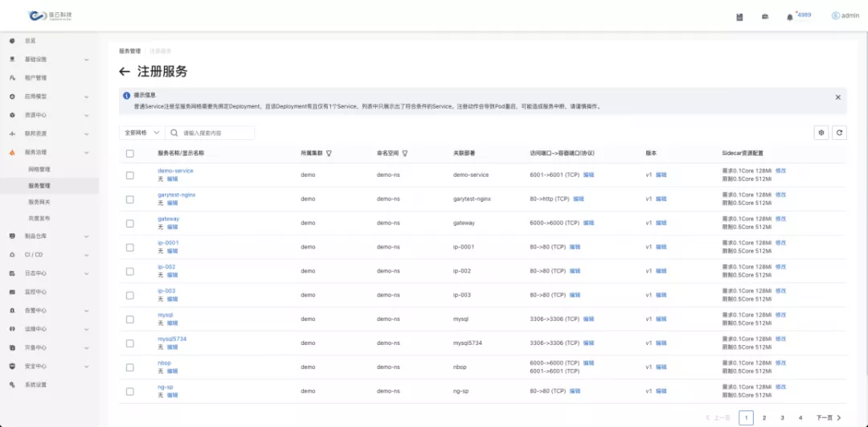
Task: Go to page 2 in pagination
Action: pos(764,417)
